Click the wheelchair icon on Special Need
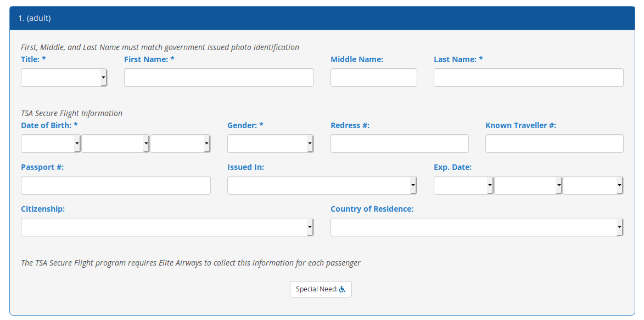 [x=343, y=289]
